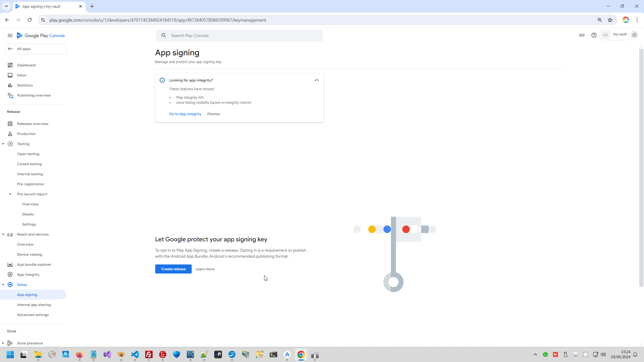
Task: Select Internal app sharing menu item
Action: coord(34,305)
